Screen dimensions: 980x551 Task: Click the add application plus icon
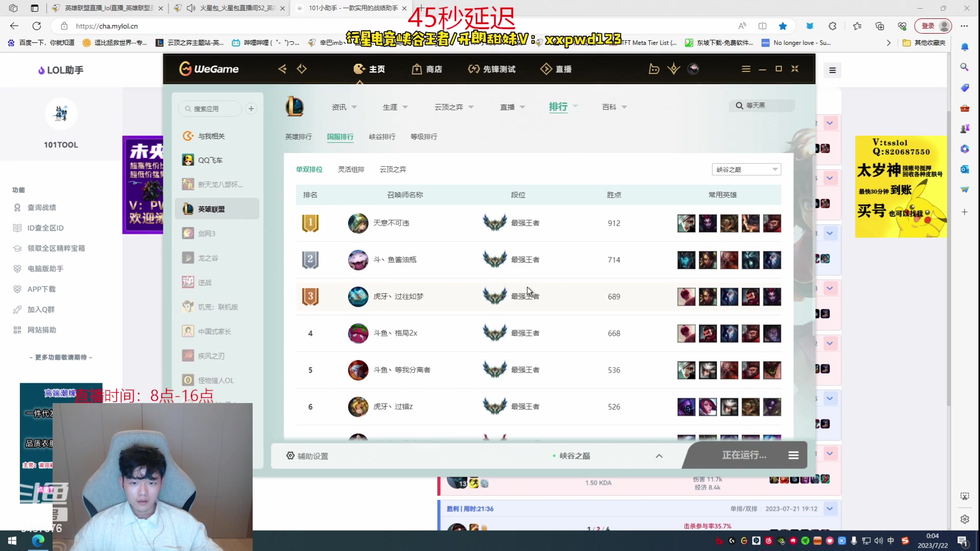251,109
